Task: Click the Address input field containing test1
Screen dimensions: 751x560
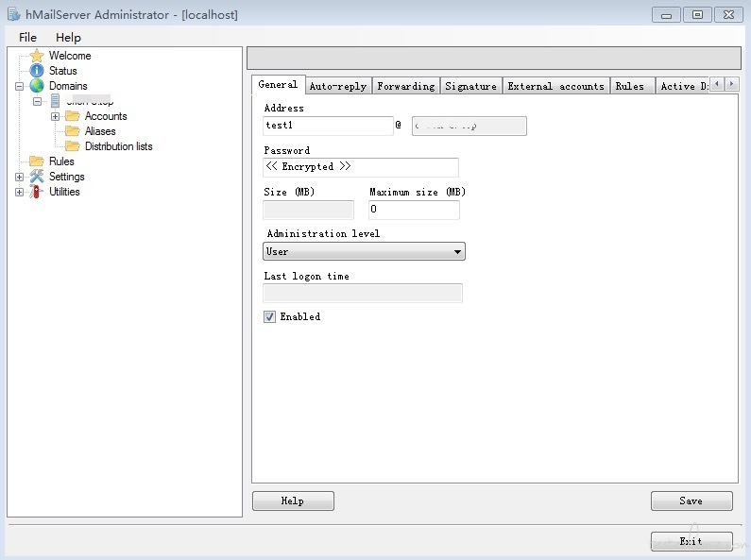Action: click(328, 126)
